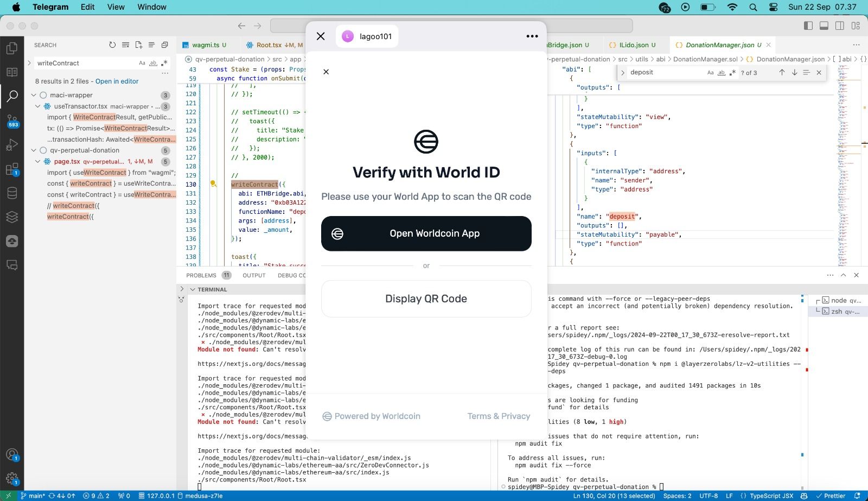Expand replace row in the find widget

(x=623, y=72)
